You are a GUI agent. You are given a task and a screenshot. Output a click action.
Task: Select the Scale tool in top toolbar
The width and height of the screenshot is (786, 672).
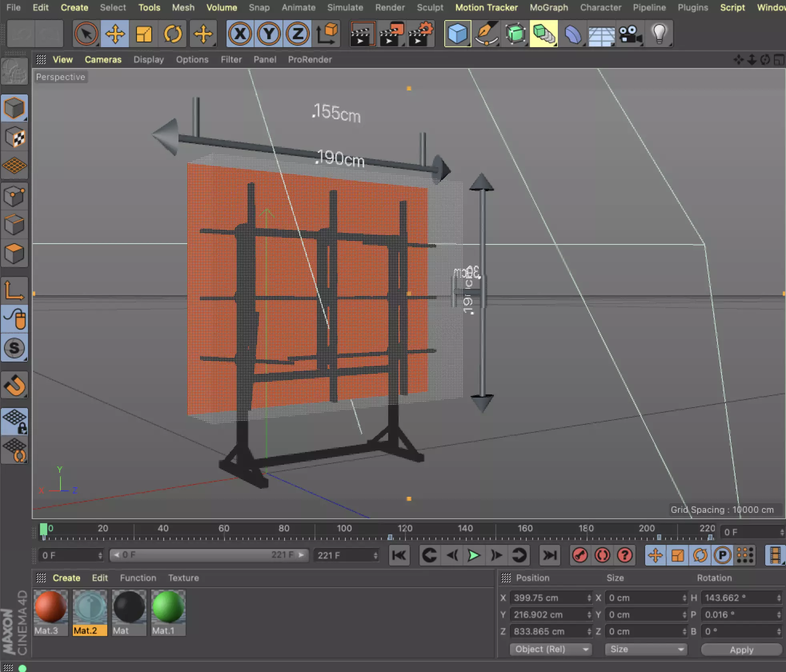pyautogui.click(x=144, y=34)
